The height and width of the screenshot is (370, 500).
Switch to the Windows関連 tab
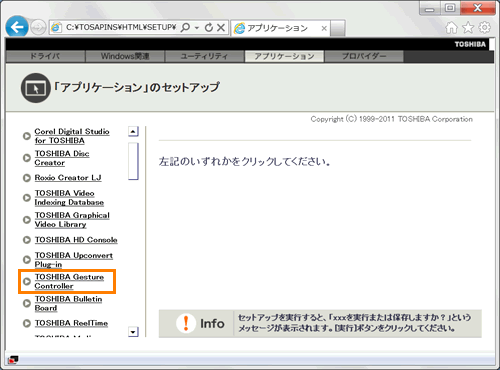[125, 56]
